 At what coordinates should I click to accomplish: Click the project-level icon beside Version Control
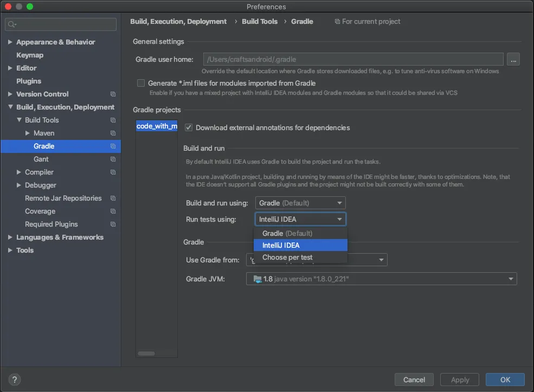tap(113, 94)
